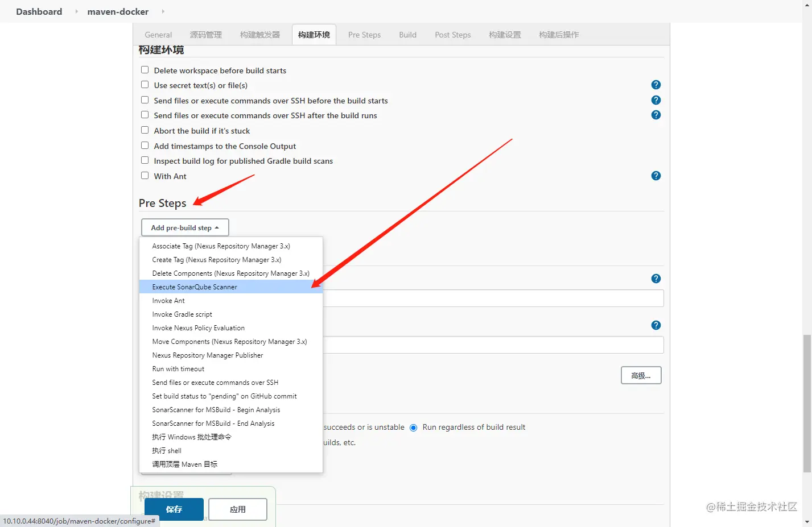Choose Move Components (Nexus Repository Manager 3.x)
The width and height of the screenshot is (812, 527).
click(x=231, y=342)
